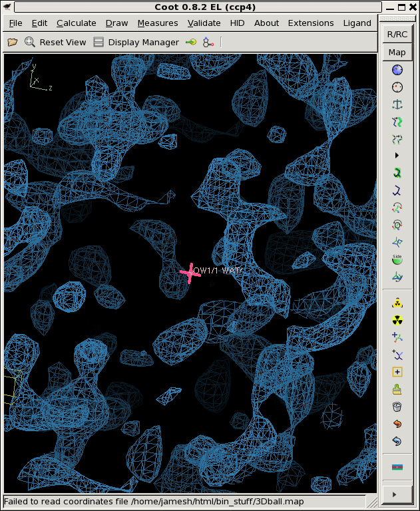Expand the triangle arrow in the refinement toolbar
This screenshot has width=420, height=511.
tap(397, 156)
